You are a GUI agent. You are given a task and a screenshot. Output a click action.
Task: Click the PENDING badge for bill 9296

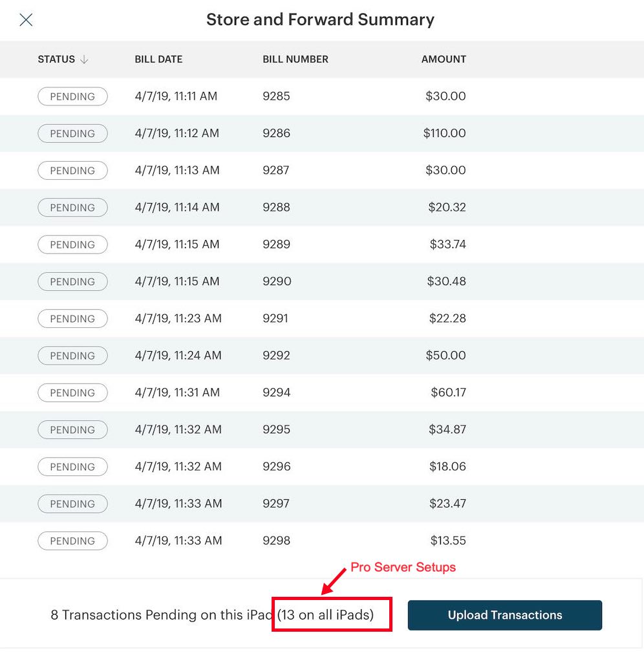[72, 466]
